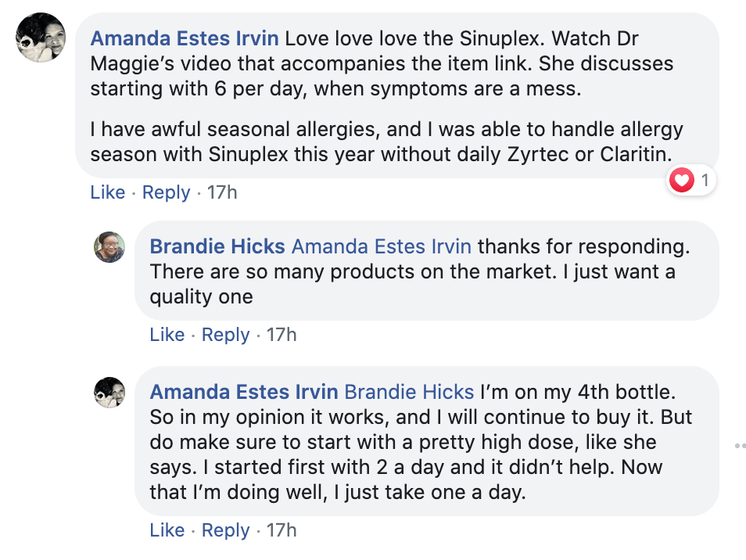Reply to the "4th bottle" comment

(x=225, y=530)
